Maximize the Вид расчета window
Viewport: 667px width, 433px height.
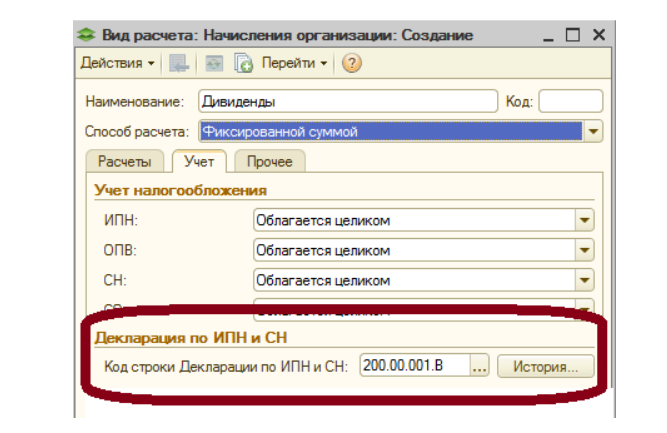coord(573,35)
